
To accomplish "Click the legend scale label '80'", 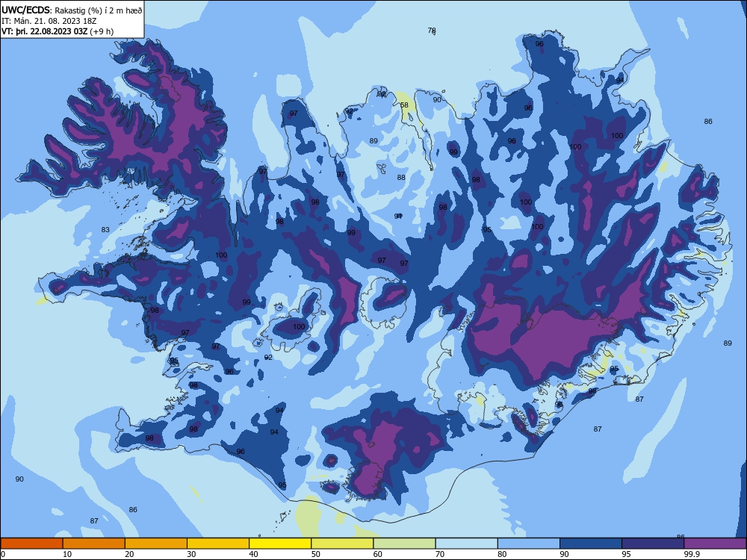I will pyautogui.click(x=502, y=554).
